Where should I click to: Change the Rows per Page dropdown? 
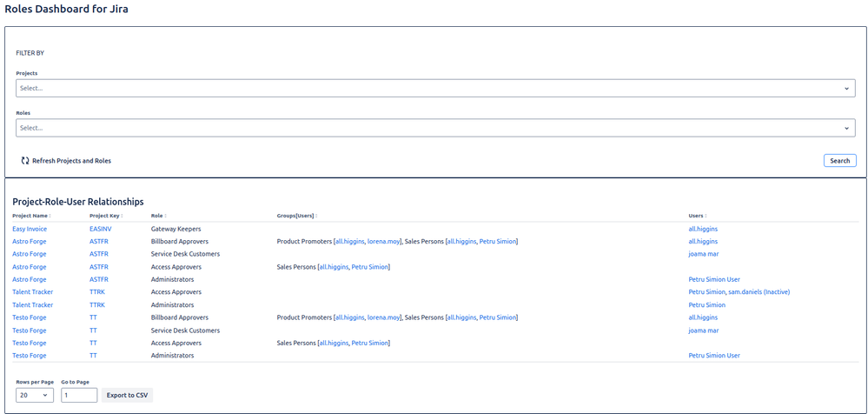click(x=35, y=395)
